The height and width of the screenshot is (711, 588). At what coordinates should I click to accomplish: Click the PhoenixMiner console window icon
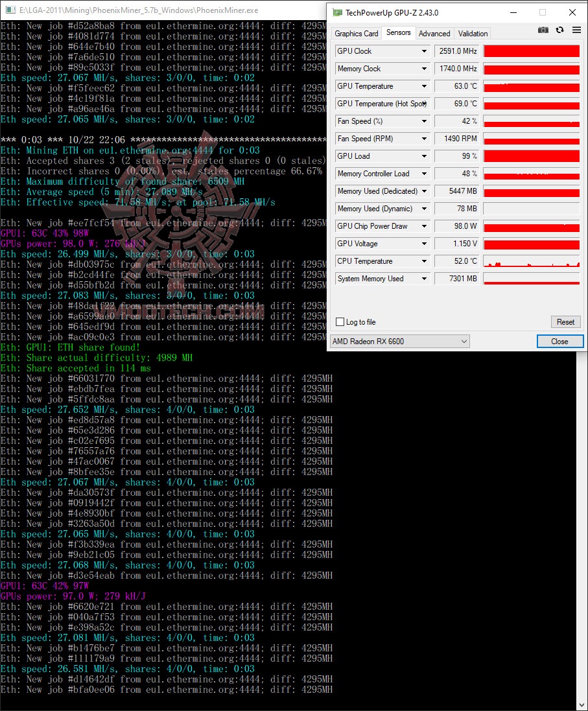[x=10, y=10]
